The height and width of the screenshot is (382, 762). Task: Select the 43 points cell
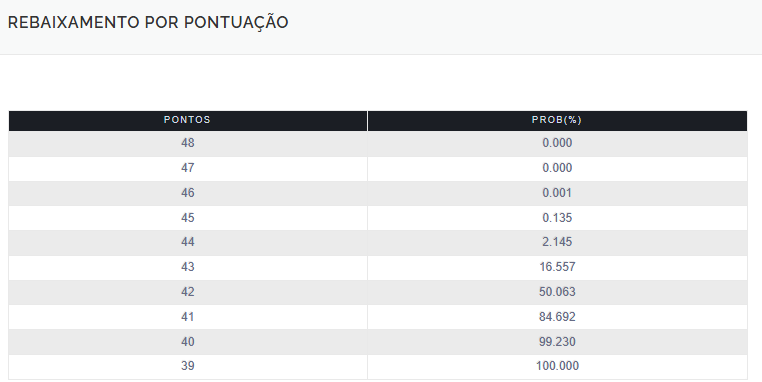[188, 267]
